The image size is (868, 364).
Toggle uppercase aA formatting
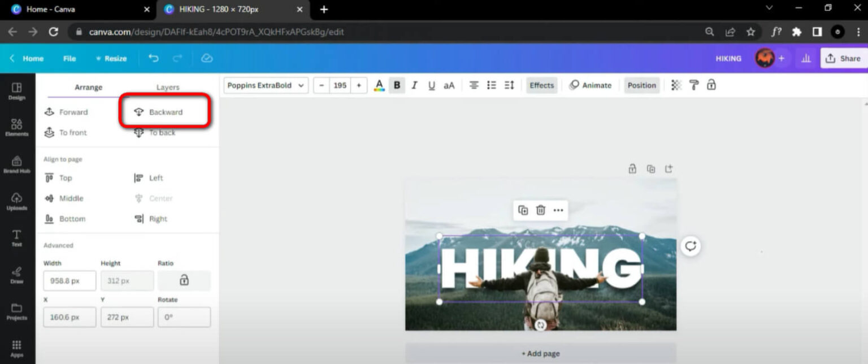[x=449, y=85]
